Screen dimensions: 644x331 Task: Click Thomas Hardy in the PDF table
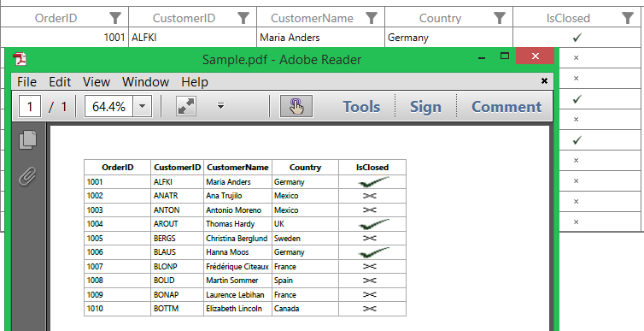230,224
